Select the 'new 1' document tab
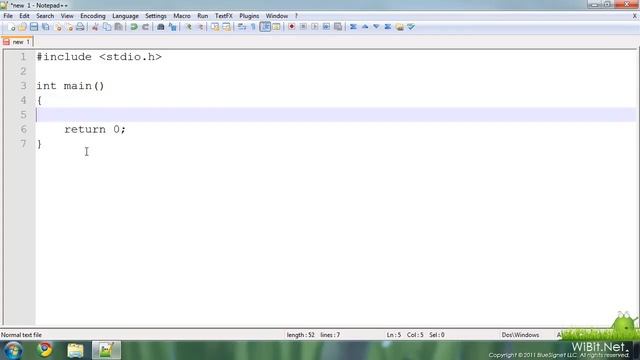This screenshot has width=640, height=360. tap(18, 42)
